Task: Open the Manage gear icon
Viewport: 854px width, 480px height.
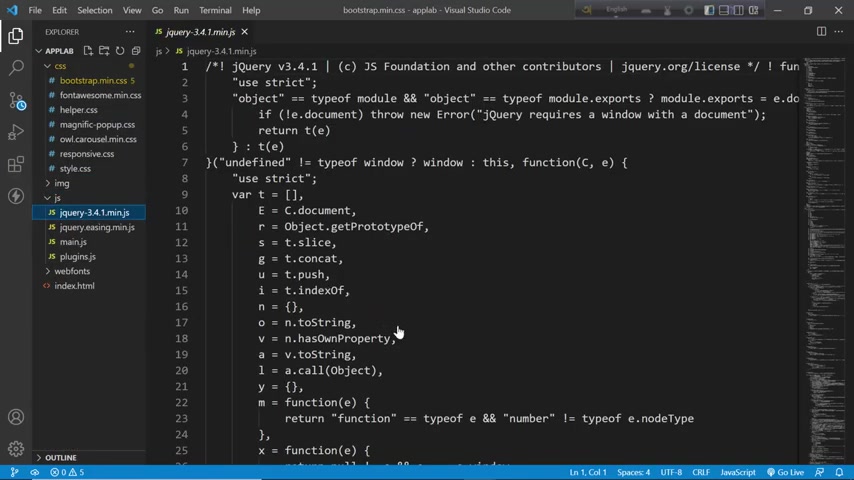Action: [16, 448]
